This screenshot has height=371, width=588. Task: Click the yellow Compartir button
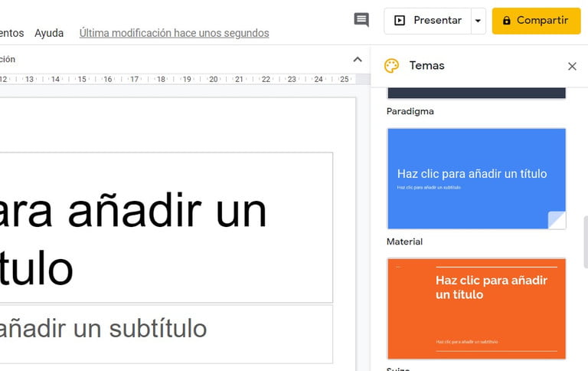pos(536,21)
